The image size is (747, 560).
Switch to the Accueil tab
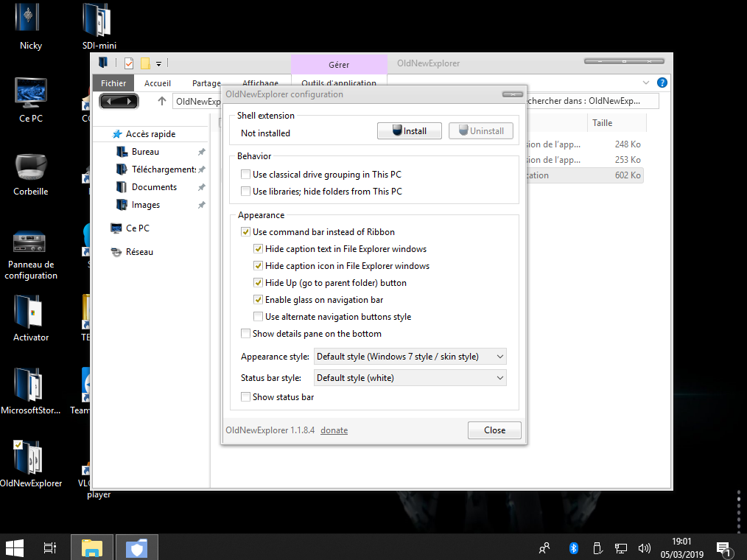(x=157, y=83)
